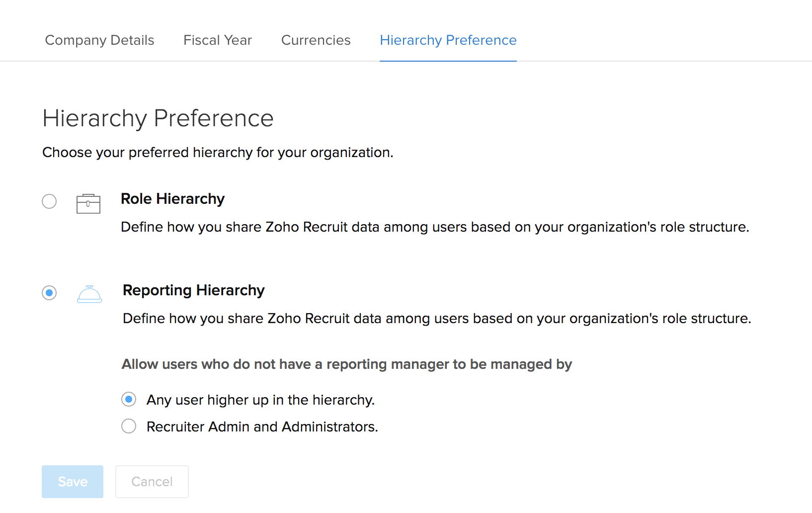
Task: Go to the Currencies tab
Action: tap(316, 40)
